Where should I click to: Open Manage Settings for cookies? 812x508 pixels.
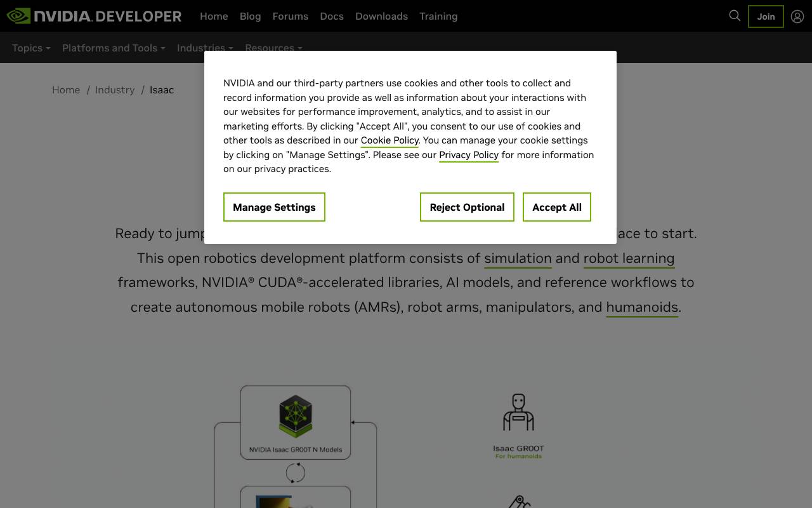274,207
